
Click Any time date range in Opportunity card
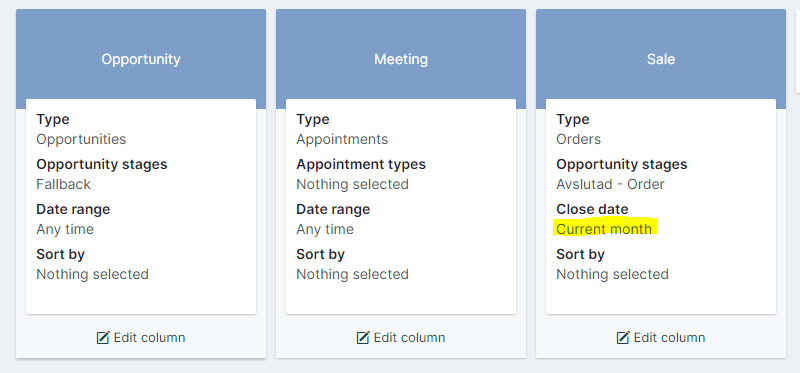[x=65, y=230]
